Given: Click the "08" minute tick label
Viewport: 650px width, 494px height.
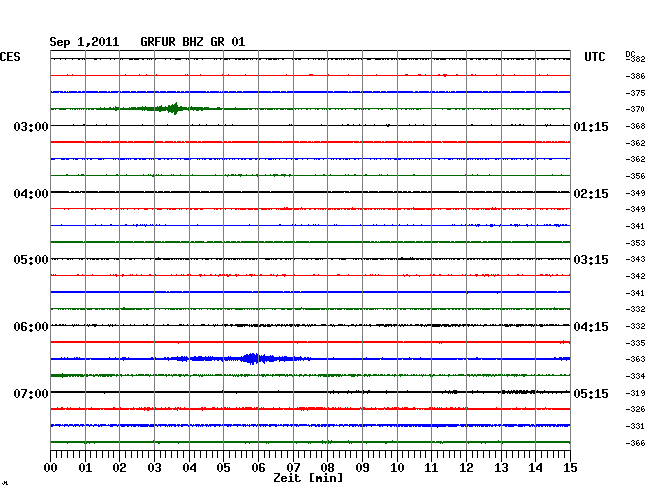Looking at the screenshot, I should coord(327,468).
